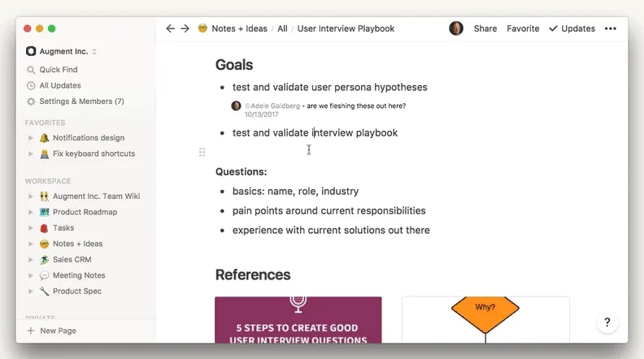
Task: Click the All Updates clock icon
Action: tap(31, 85)
